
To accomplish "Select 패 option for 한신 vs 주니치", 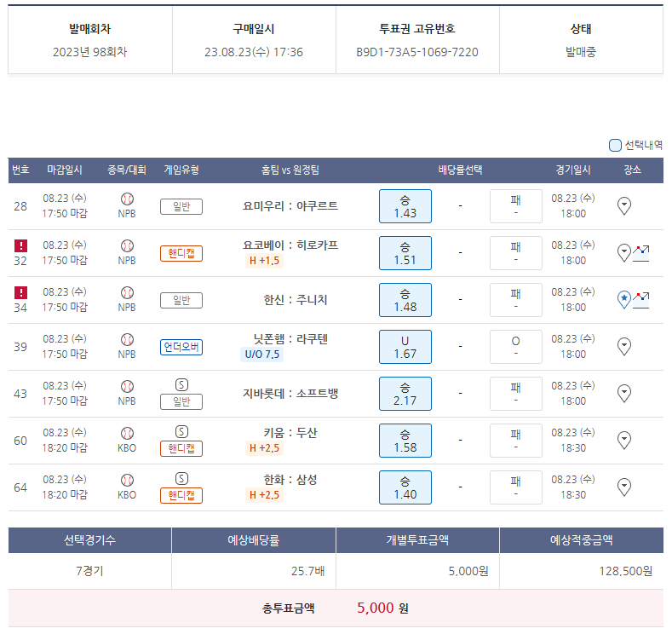I will pyautogui.click(x=515, y=300).
